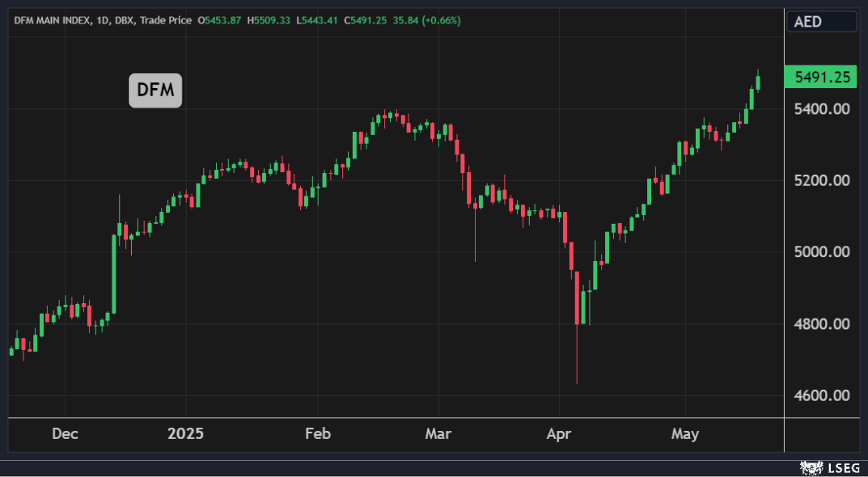The image size is (868, 477).
Task: Select the green 5491.25 current price tag
Action: pos(821,78)
